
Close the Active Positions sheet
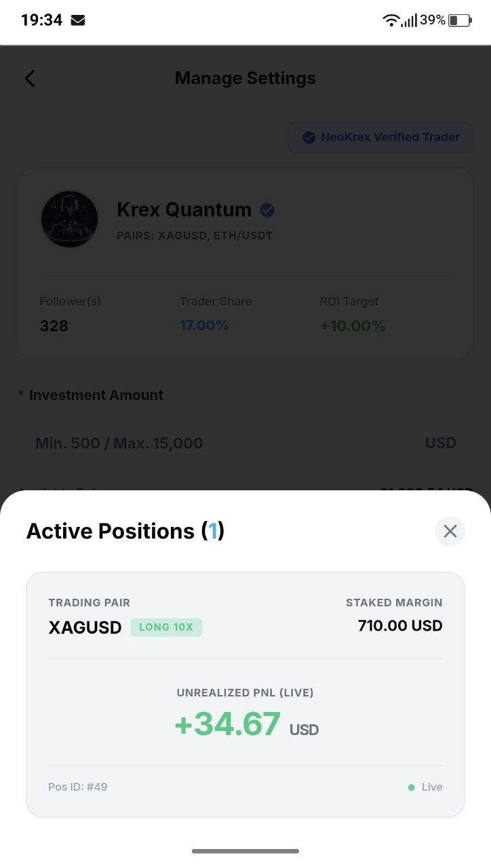[450, 531]
